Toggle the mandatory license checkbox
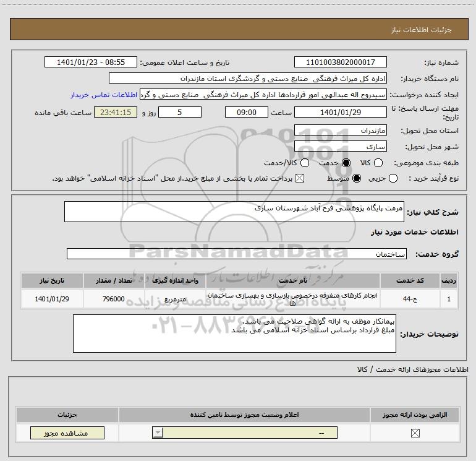The image size is (476, 461). tap(415, 433)
